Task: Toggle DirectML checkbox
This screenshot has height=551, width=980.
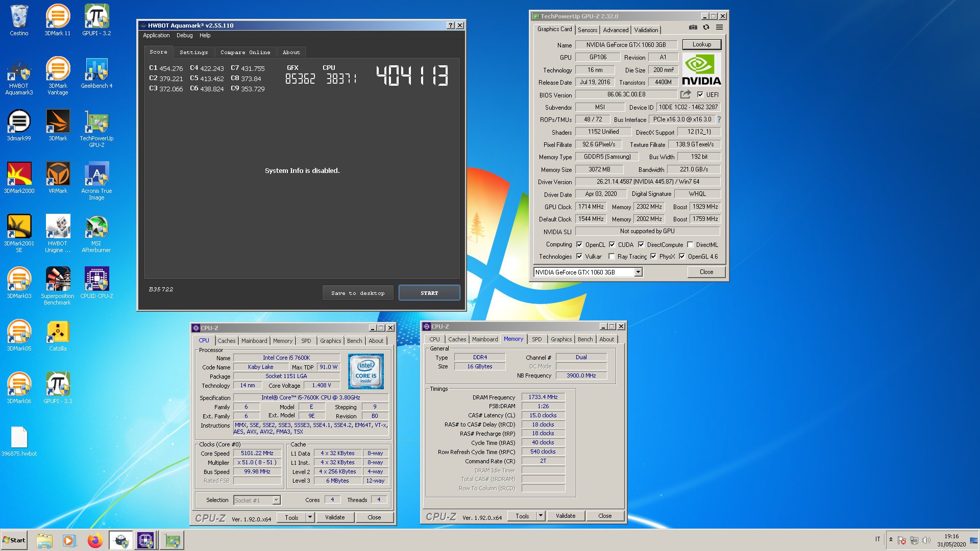Action: pyautogui.click(x=690, y=244)
